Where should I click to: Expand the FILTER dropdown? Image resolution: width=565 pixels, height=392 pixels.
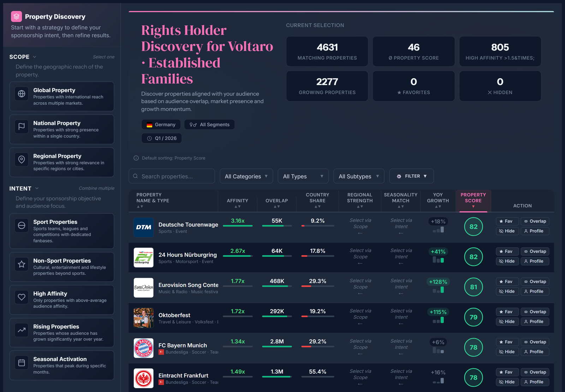[x=411, y=176]
